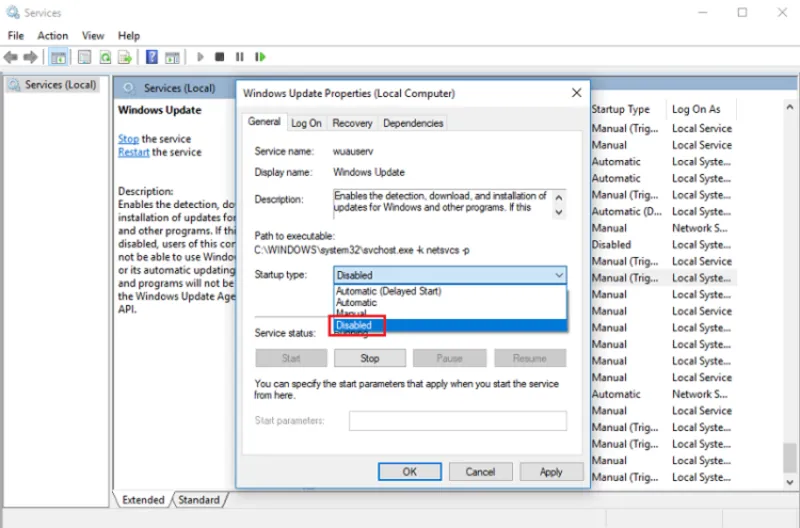This screenshot has width=800, height=528.
Task: Click the Restart the service link
Action: pyautogui.click(x=133, y=153)
